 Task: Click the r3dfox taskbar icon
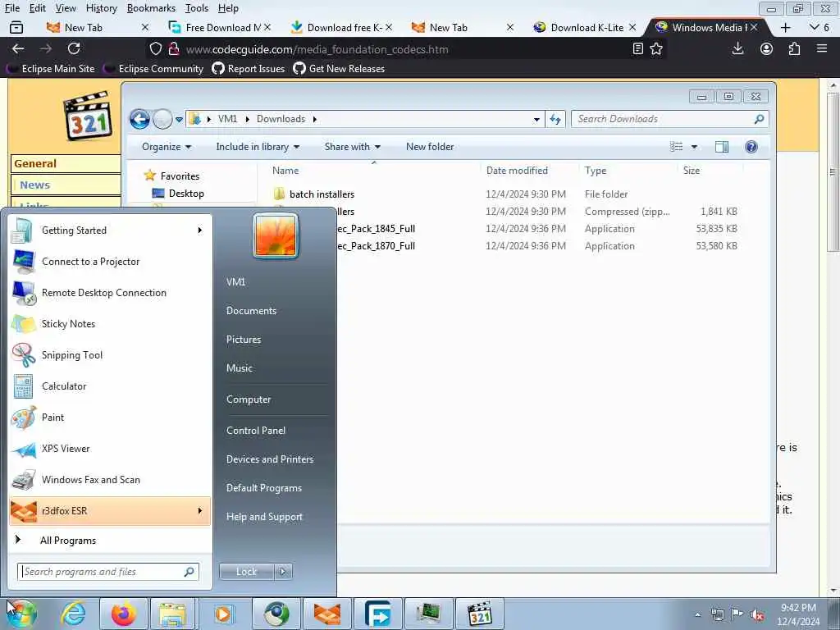(x=327, y=614)
